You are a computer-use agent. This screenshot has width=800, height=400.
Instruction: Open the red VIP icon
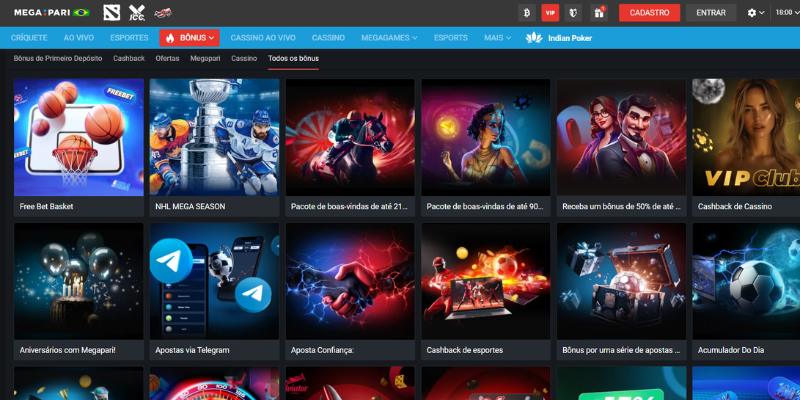pyautogui.click(x=550, y=13)
